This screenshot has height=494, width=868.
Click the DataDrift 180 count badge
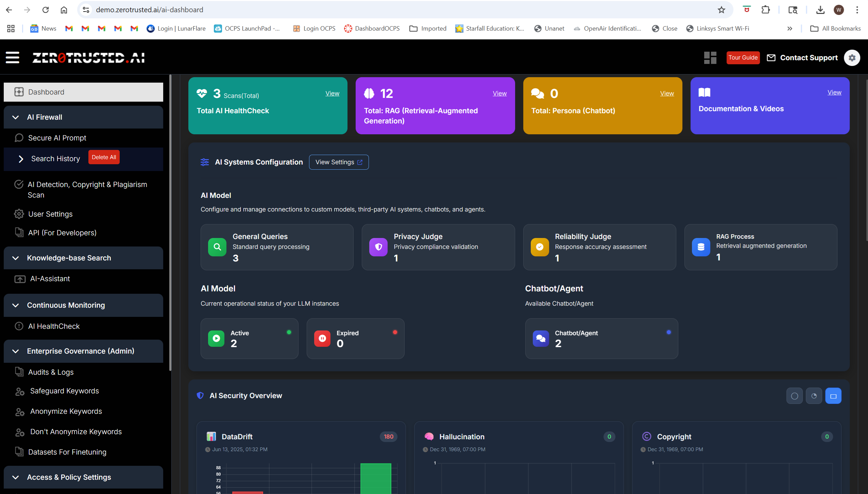click(389, 437)
